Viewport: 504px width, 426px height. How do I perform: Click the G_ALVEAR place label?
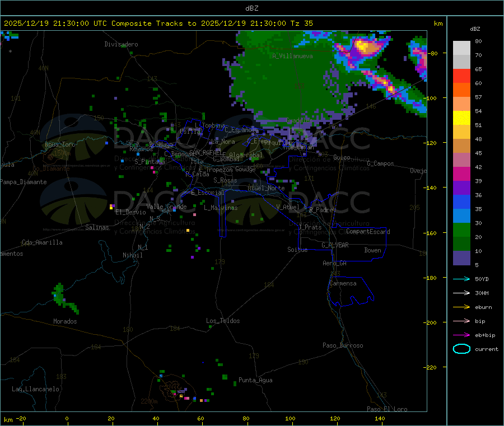click(x=335, y=245)
